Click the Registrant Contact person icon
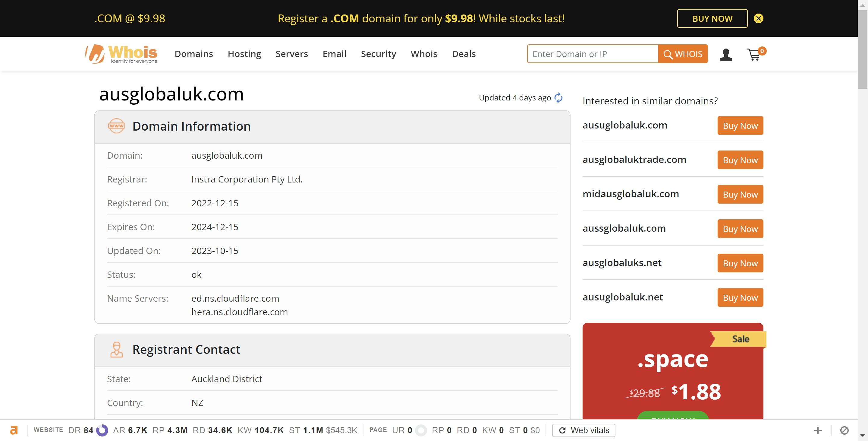The height and width of the screenshot is (441, 868). pyautogui.click(x=117, y=350)
